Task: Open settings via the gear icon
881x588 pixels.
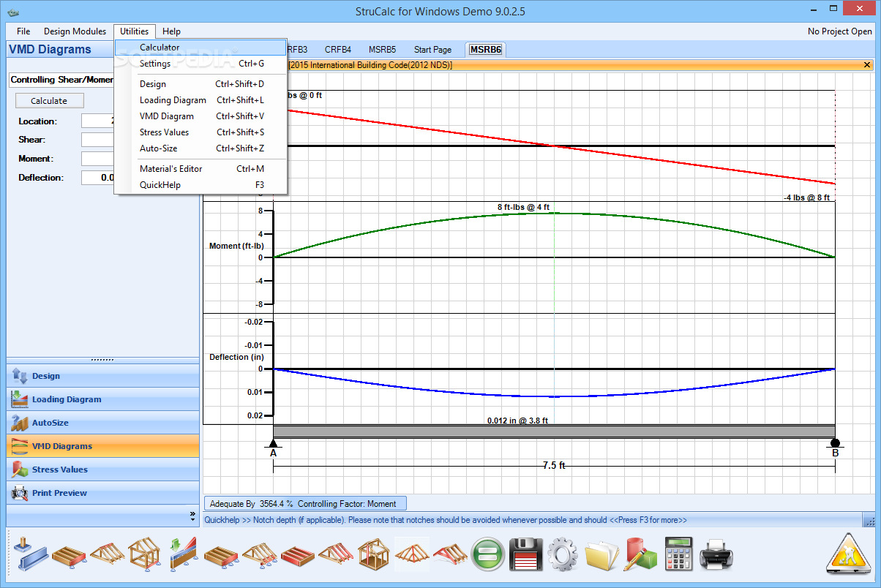Action: 563,555
